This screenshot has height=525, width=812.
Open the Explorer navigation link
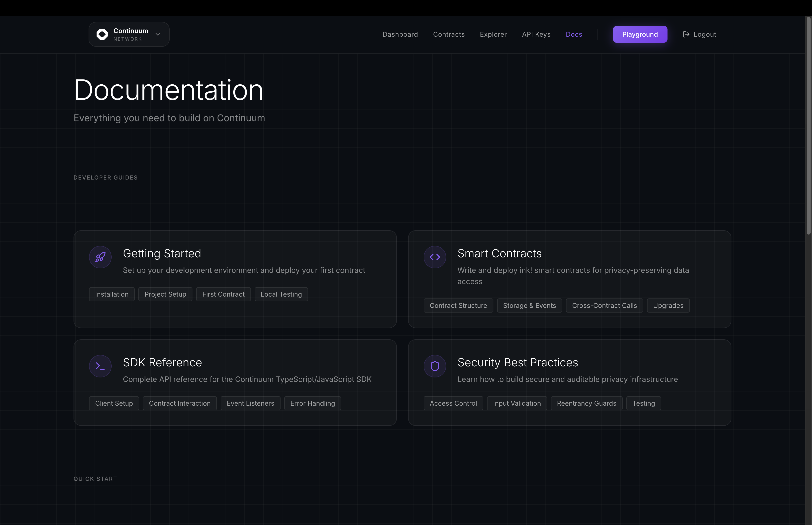tap(493, 35)
